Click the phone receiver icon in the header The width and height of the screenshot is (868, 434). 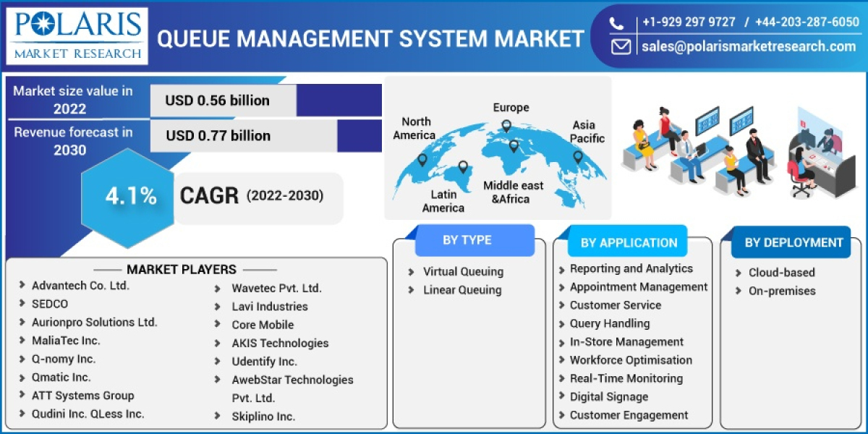click(617, 22)
